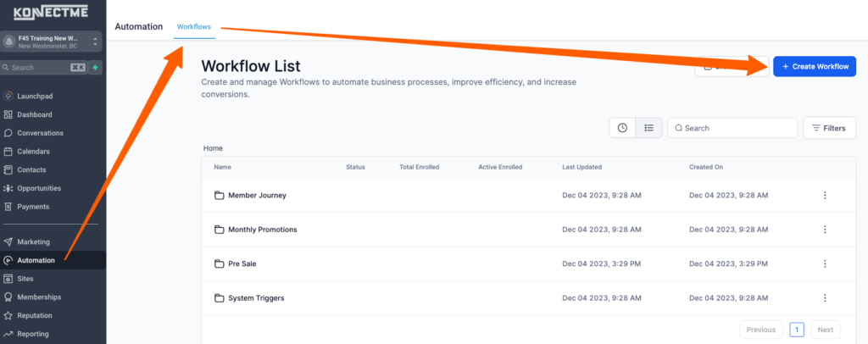Open the Filters panel

[829, 128]
